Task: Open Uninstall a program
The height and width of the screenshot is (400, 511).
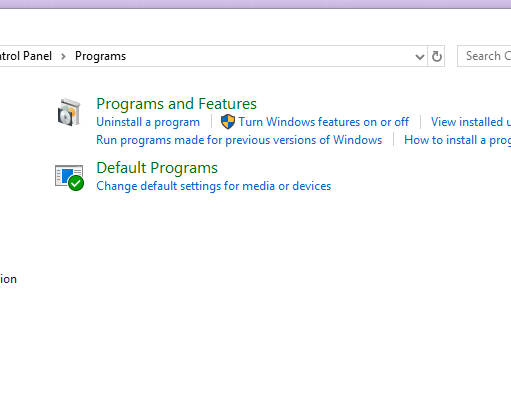Action: click(148, 122)
